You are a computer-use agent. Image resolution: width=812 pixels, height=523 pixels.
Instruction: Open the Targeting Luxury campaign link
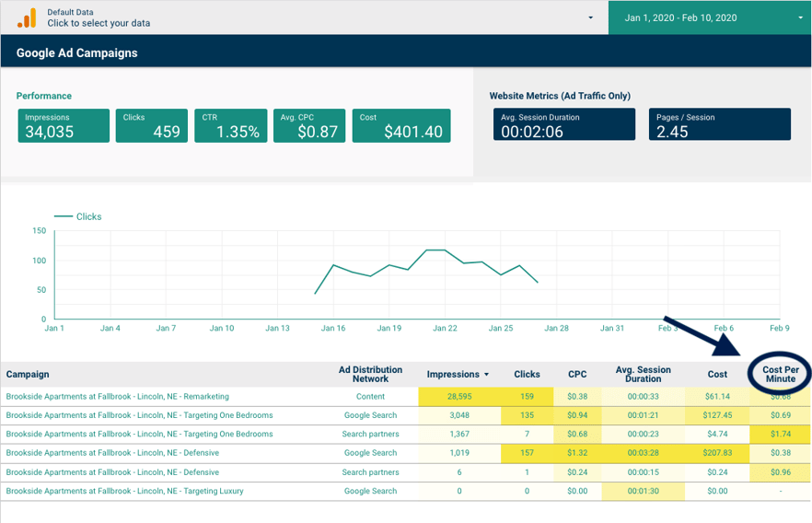point(124,491)
